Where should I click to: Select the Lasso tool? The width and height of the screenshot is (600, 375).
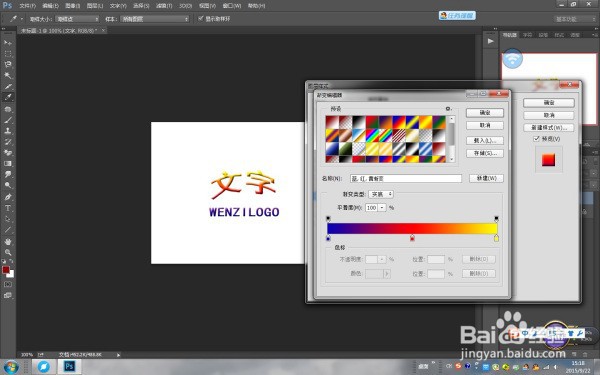(8, 64)
